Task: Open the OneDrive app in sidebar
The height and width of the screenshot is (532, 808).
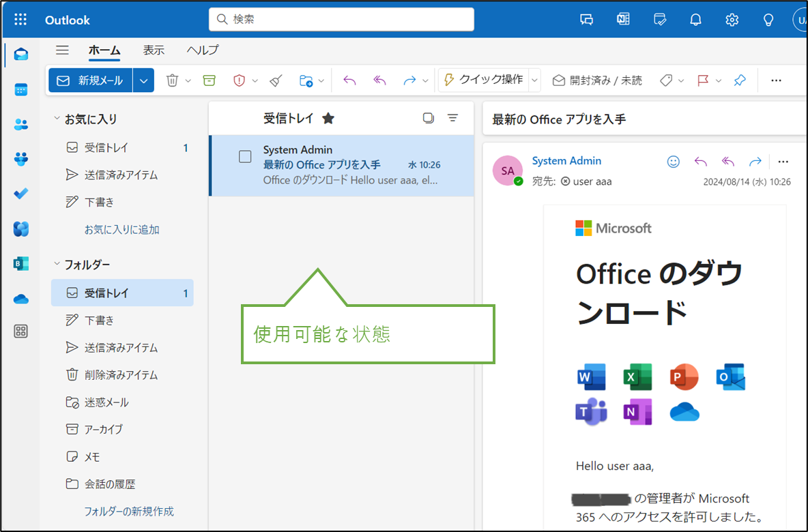Action: click(21, 299)
